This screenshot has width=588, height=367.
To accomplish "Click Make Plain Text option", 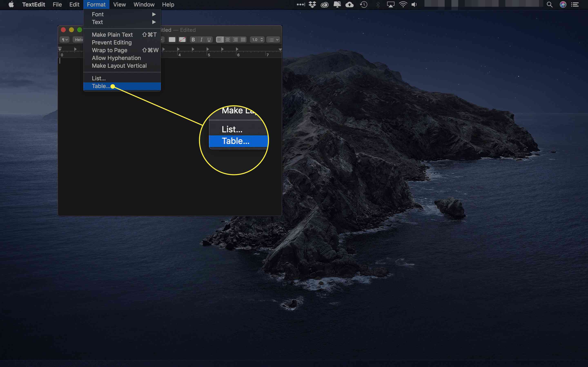I will pyautogui.click(x=112, y=34).
